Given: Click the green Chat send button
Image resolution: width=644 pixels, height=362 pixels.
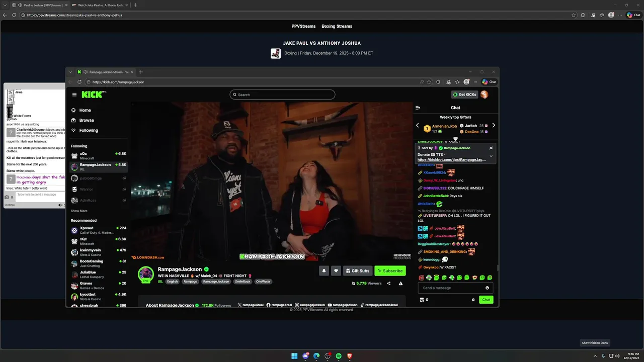Looking at the screenshot, I should [x=486, y=300].
